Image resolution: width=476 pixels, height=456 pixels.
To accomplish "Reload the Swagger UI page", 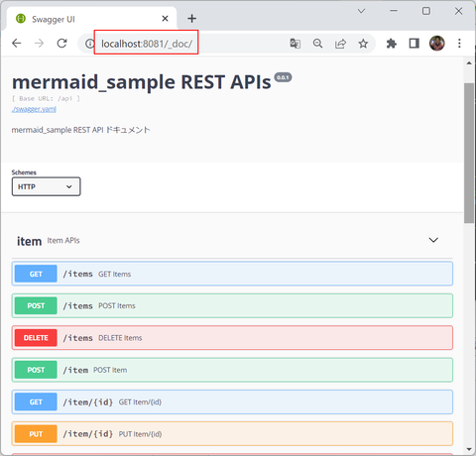I will point(61,44).
